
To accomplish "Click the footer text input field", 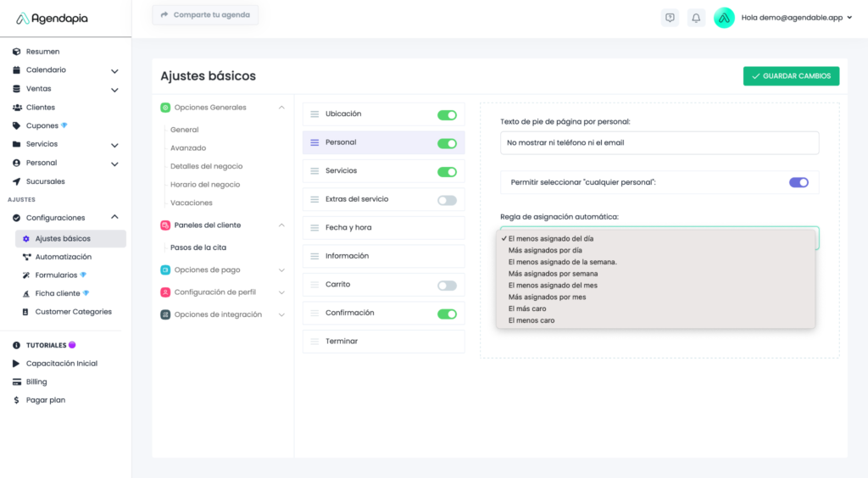I will tap(659, 142).
